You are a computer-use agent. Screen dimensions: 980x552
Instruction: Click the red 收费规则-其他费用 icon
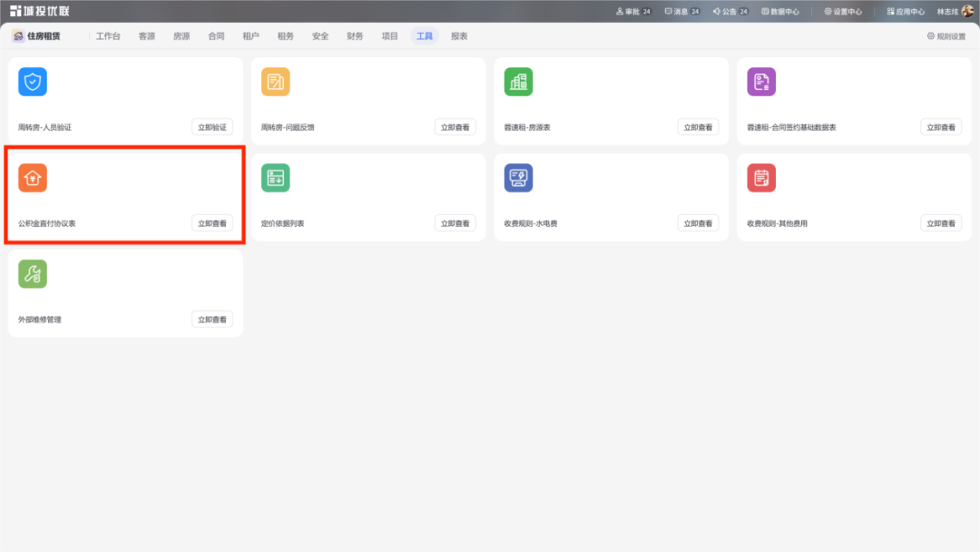point(761,178)
